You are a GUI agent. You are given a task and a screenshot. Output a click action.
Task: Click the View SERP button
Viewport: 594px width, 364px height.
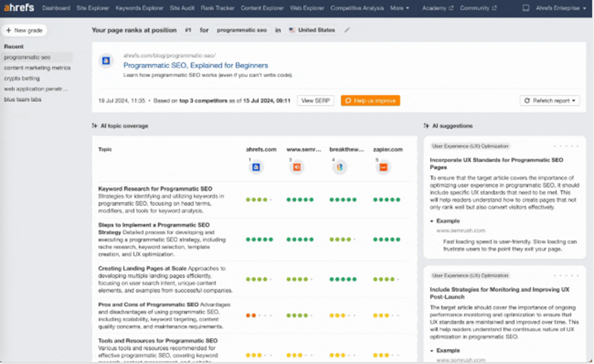coord(316,101)
